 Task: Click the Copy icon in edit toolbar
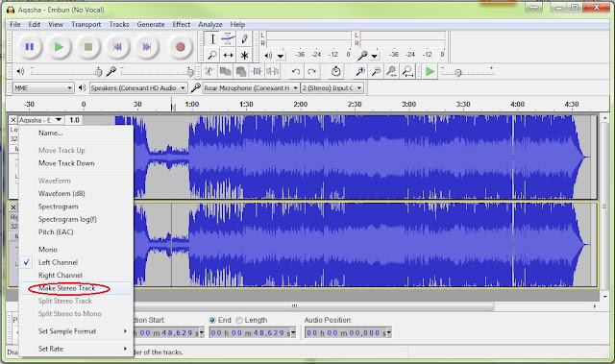(x=225, y=71)
